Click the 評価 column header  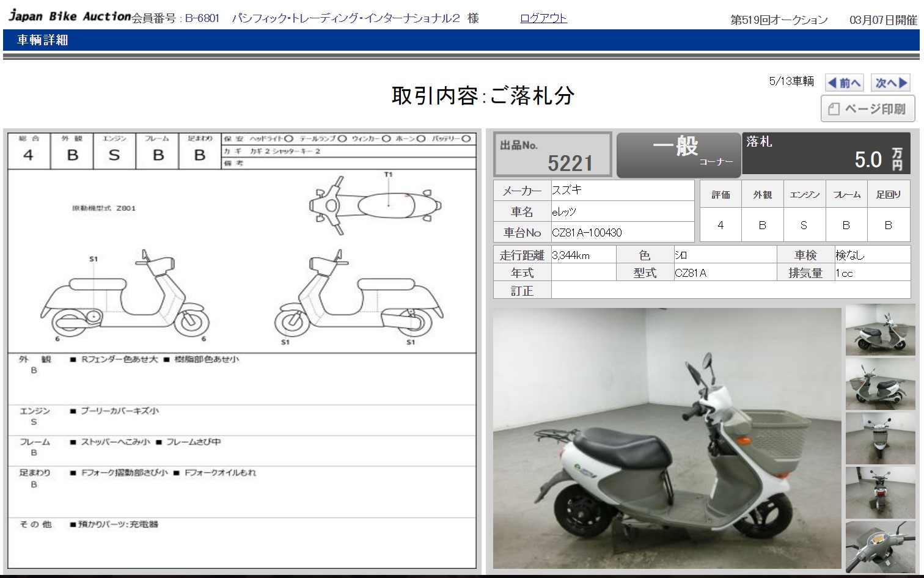tap(721, 194)
